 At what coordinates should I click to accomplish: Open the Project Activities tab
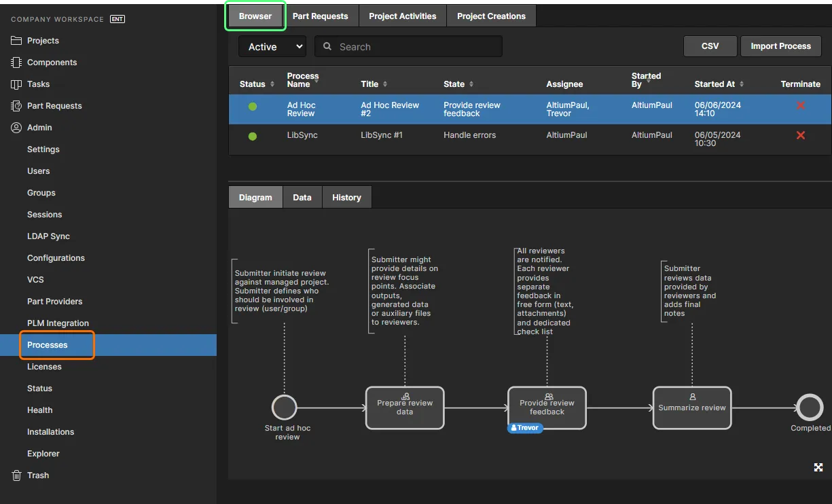403,16
